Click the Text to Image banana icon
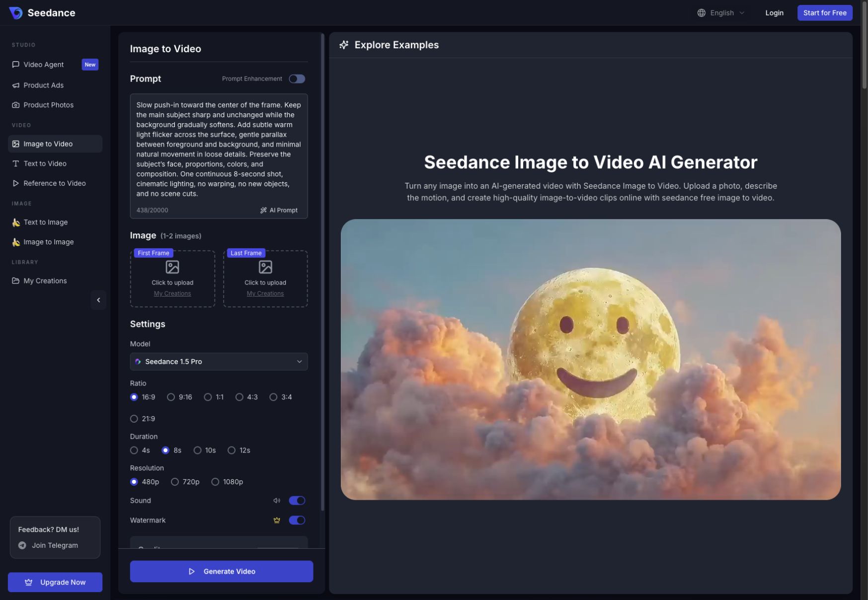 click(16, 222)
